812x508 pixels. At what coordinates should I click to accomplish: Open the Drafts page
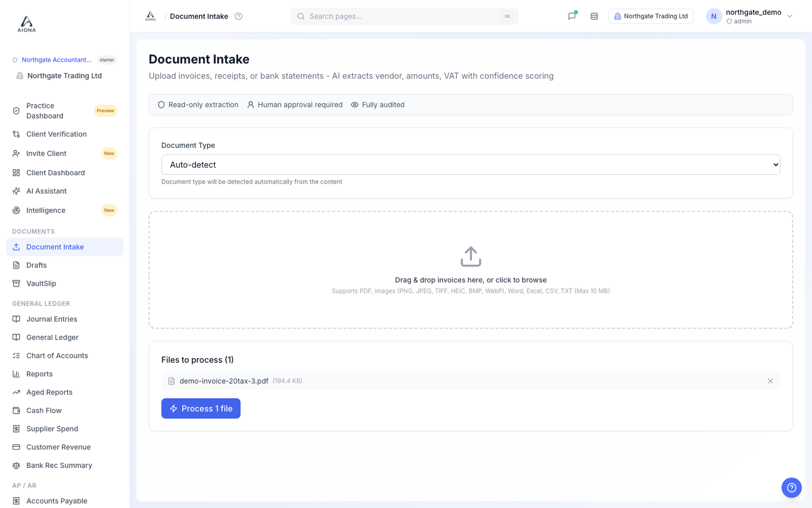[64, 265]
